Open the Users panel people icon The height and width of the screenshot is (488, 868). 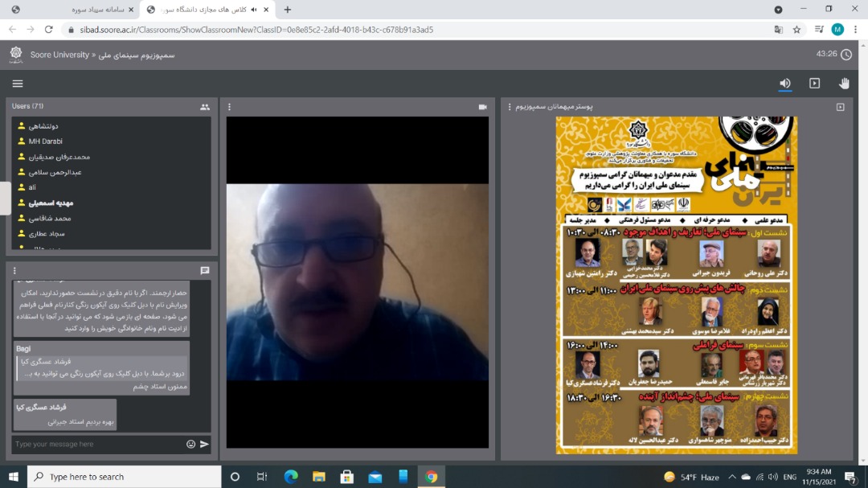(x=205, y=107)
